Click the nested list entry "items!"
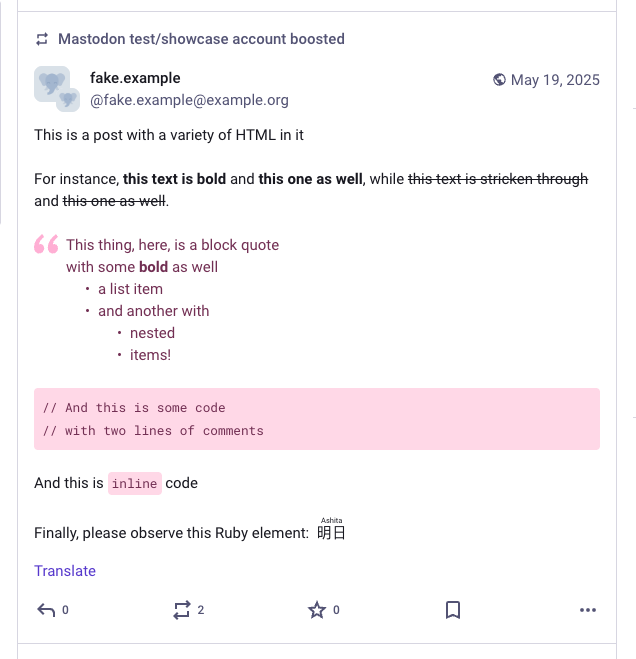 pos(150,355)
